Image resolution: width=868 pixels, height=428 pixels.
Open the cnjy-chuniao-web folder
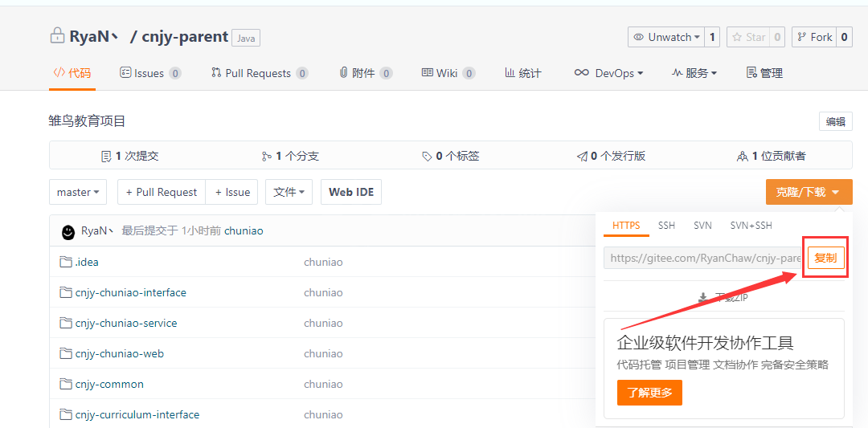(x=120, y=353)
